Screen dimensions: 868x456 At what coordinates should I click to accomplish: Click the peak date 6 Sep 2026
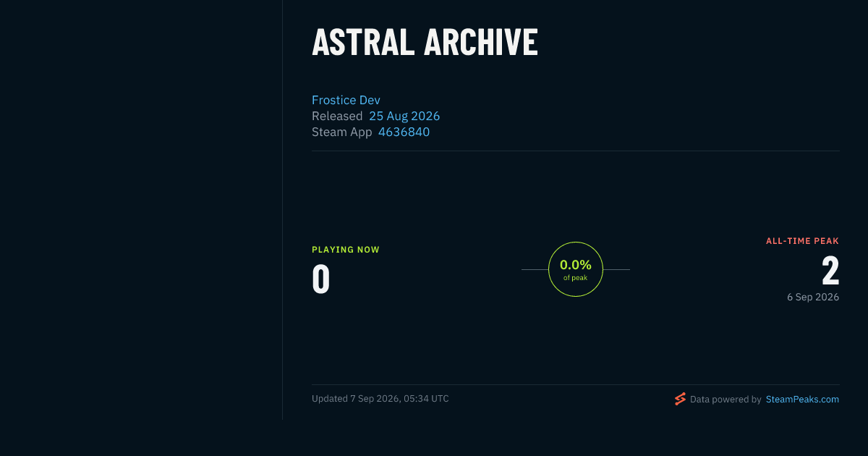point(813,297)
